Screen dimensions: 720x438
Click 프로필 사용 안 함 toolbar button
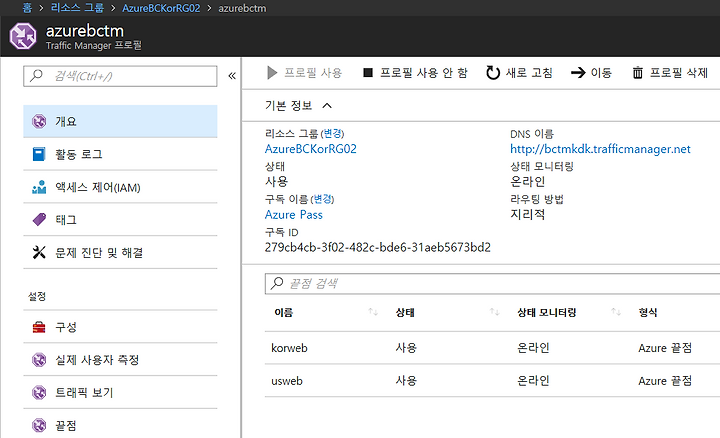[x=415, y=73]
